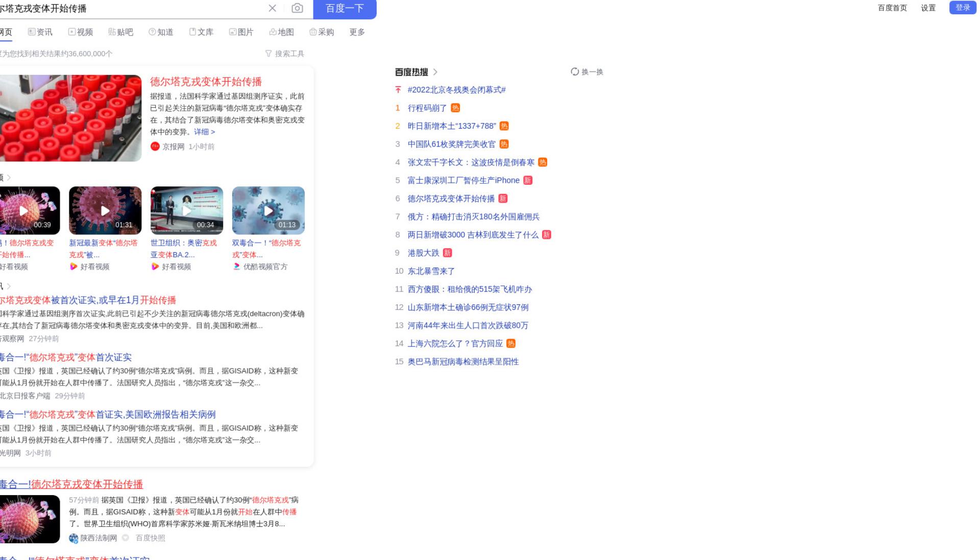Expand news section chevron above 被首次证实 headline

click(x=9, y=286)
